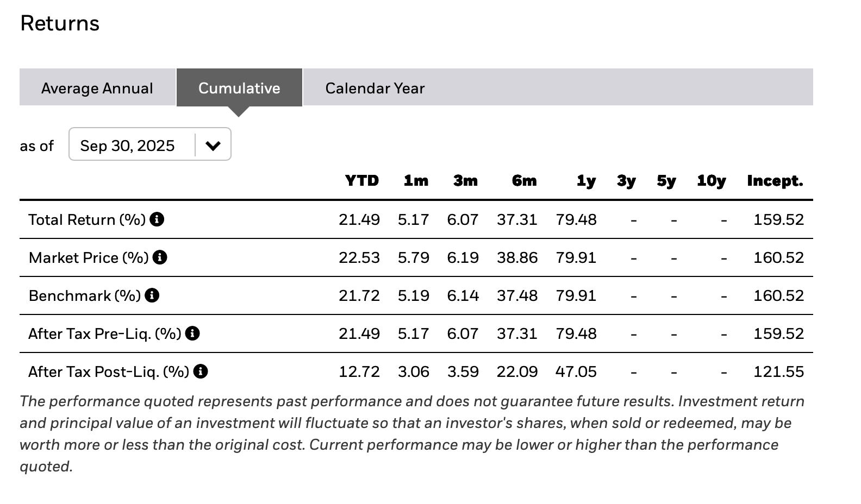Open the Benchmark (%) info icon
The image size is (861, 504).
[152, 295]
